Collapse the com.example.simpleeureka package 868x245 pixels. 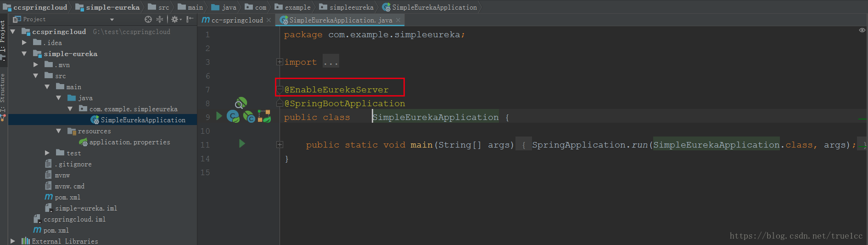tap(70, 108)
